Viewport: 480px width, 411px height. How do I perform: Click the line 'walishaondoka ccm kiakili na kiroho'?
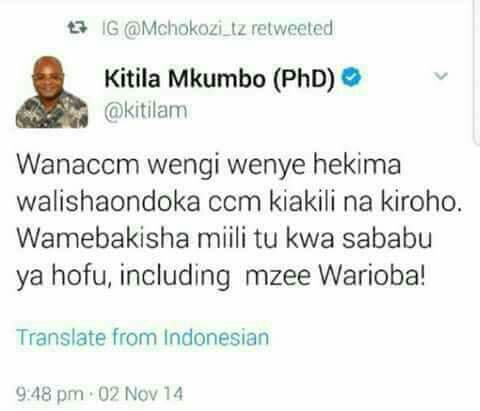pyautogui.click(x=239, y=202)
